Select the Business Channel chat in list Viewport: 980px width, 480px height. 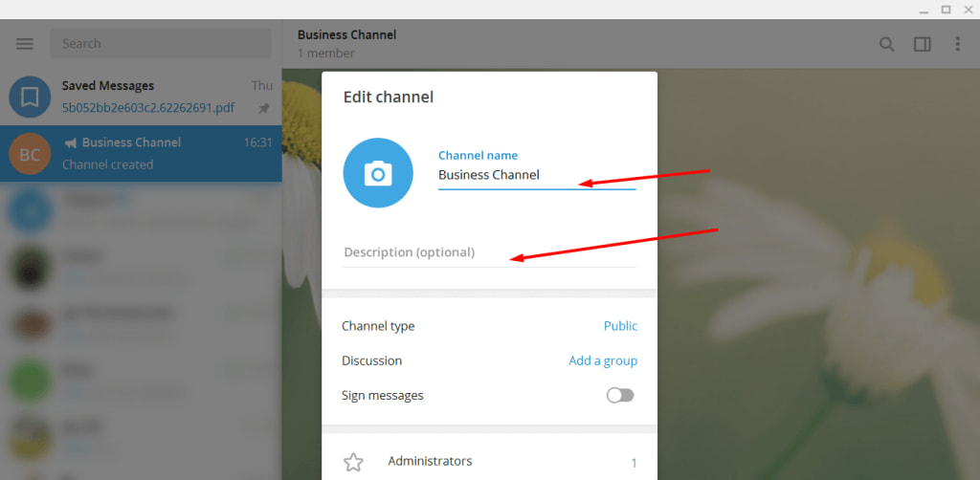tap(141, 154)
